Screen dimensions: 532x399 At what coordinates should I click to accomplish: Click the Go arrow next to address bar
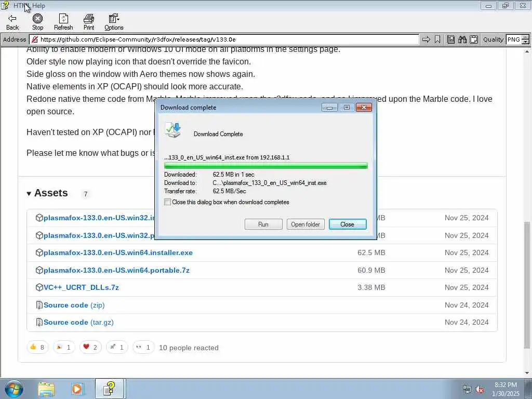[x=426, y=39]
